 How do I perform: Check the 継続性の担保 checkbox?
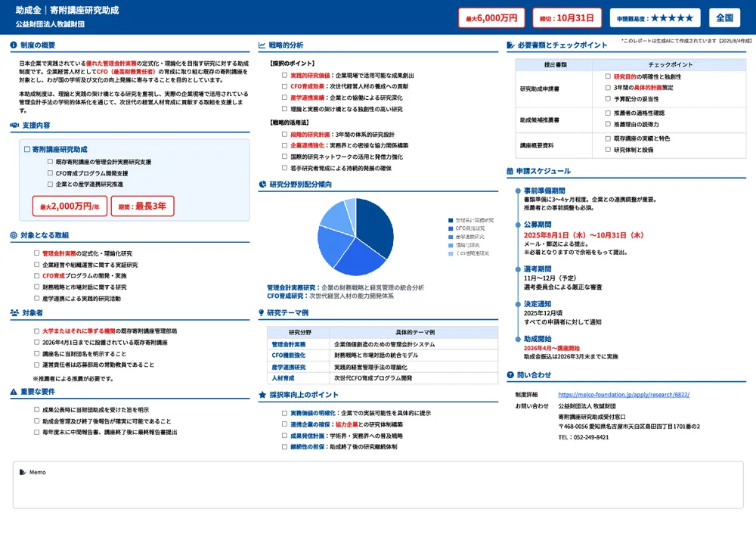tap(284, 447)
